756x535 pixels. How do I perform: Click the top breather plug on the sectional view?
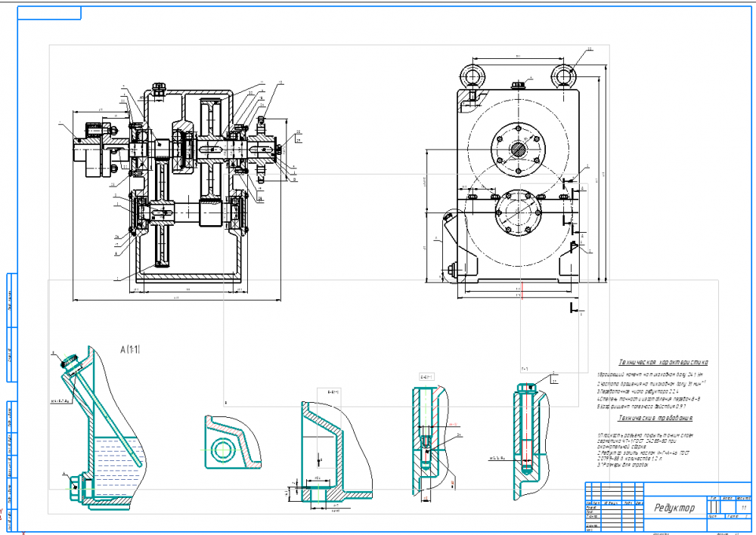click(160, 88)
